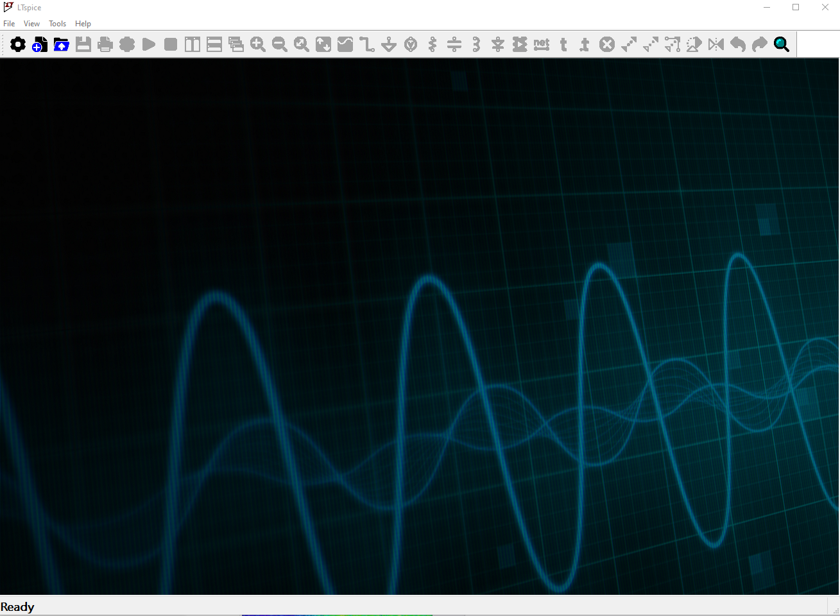840x616 pixels.
Task: Select the Move tool in toolbar
Action: [x=673, y=44]
